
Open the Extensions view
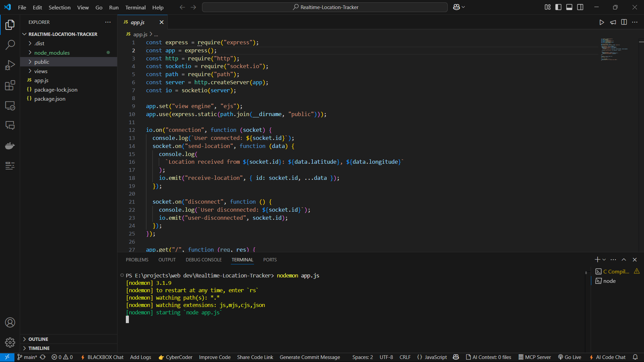[10, 85]
